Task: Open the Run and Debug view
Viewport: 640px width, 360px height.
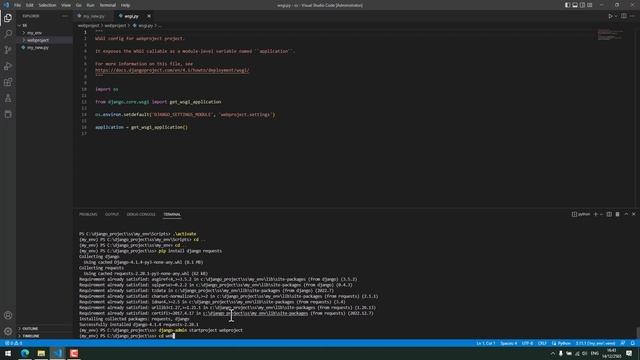Action: point(8,66)
